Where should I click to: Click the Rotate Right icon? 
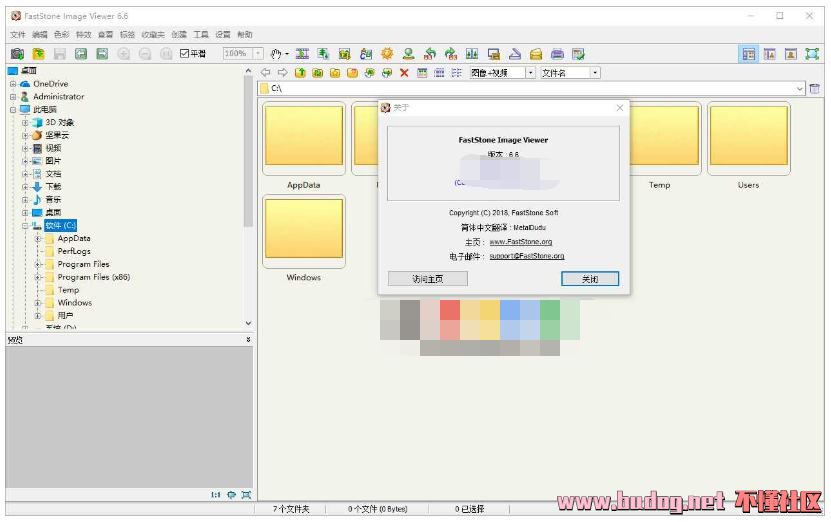point(450,54)
